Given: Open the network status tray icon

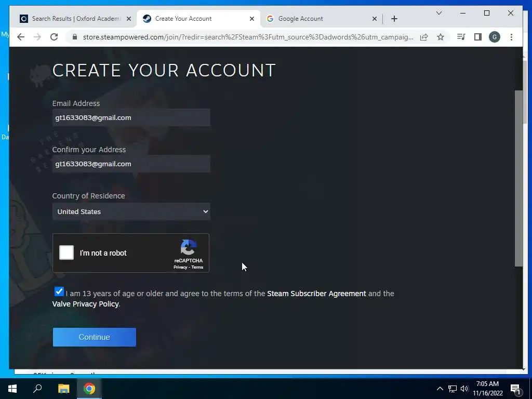Looking at the screenshot, I should [453, 389].
